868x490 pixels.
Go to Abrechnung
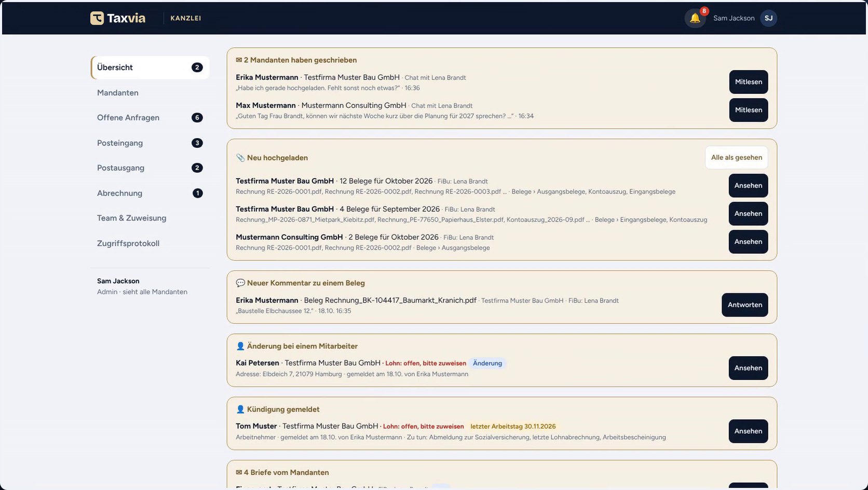[150, 193]
